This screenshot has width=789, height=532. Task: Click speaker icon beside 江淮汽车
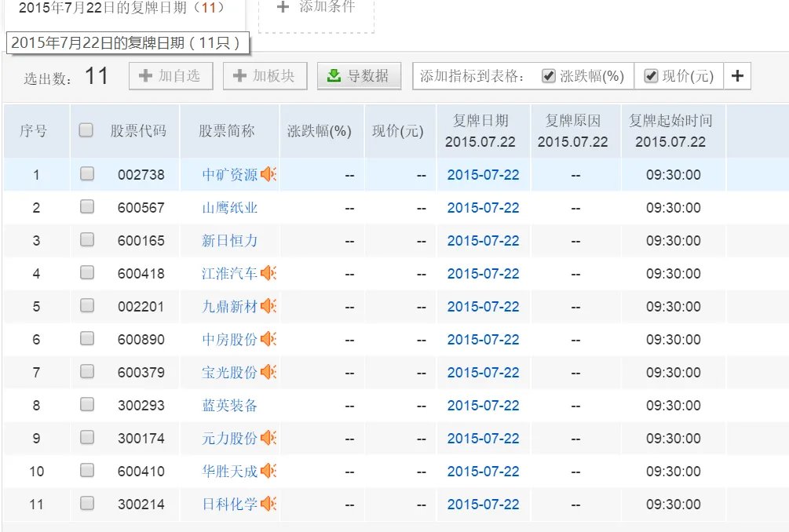click(x=268, y=273)
